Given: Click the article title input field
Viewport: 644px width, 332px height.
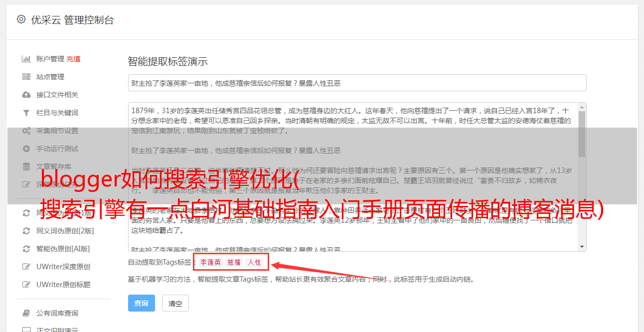Looking at the screenshot, I should pos(357,83).
